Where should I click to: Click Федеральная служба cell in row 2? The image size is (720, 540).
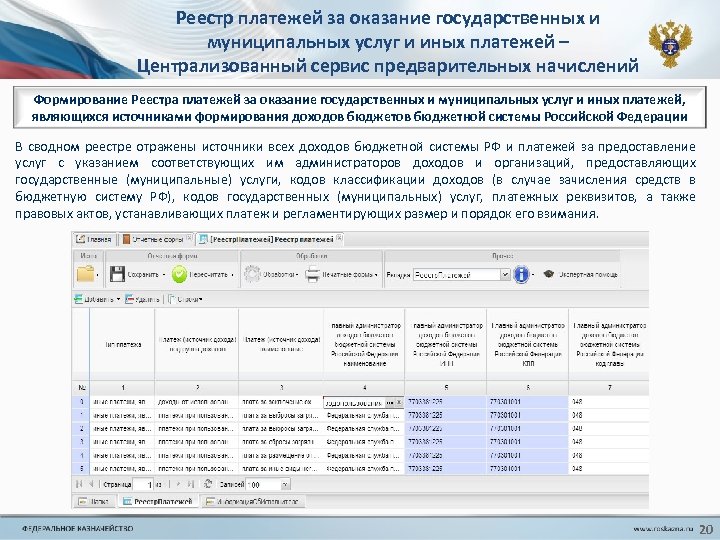click(364, 428)
